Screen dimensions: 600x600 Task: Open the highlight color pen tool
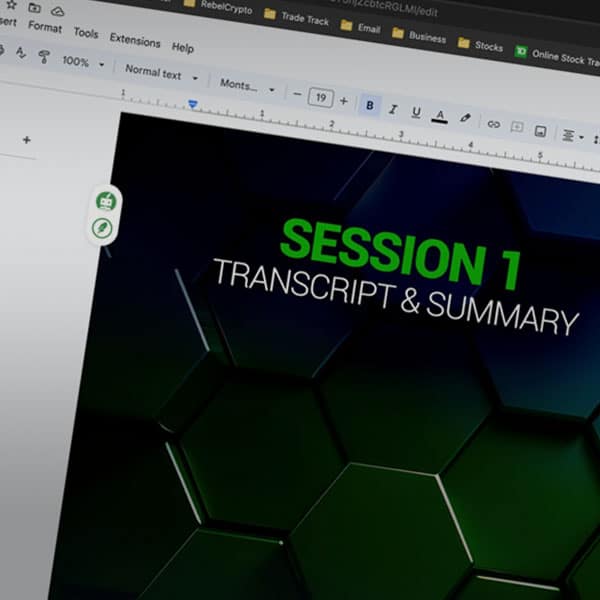pos(465,118)
